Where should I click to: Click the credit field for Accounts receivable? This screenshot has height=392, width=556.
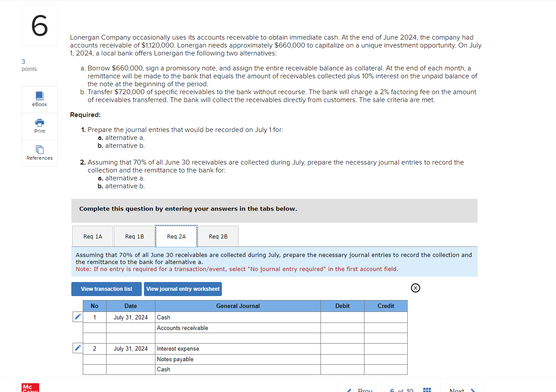[386, 328]
